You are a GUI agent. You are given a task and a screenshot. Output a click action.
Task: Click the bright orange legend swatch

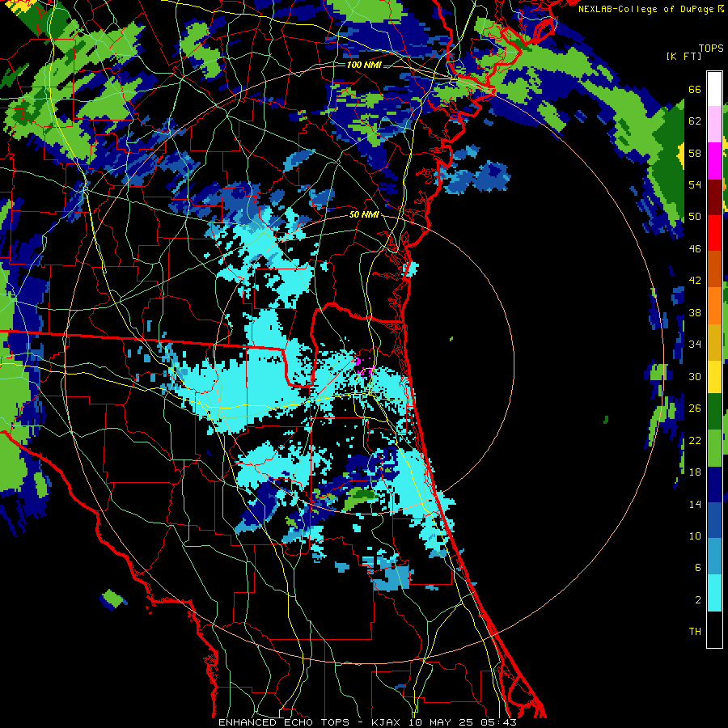(x=714, y=306)
